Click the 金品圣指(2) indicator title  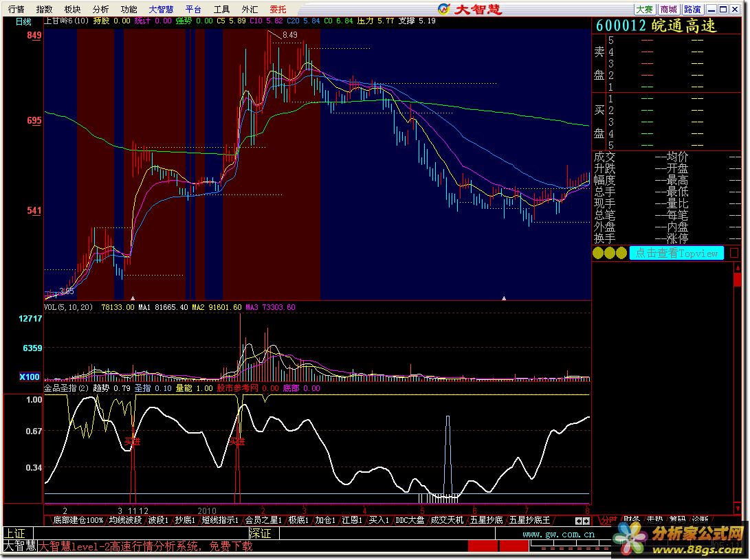point(66,388)
